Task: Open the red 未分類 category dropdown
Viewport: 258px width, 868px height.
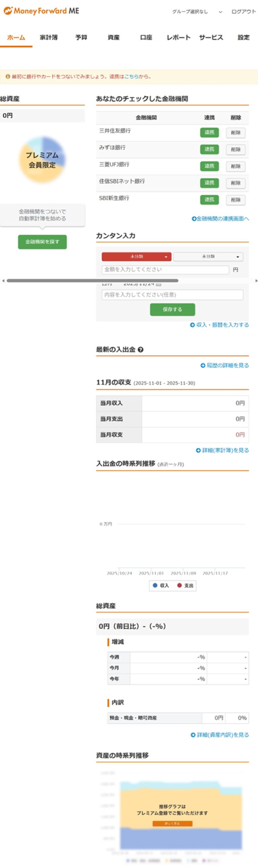Action: click(136, 257)
